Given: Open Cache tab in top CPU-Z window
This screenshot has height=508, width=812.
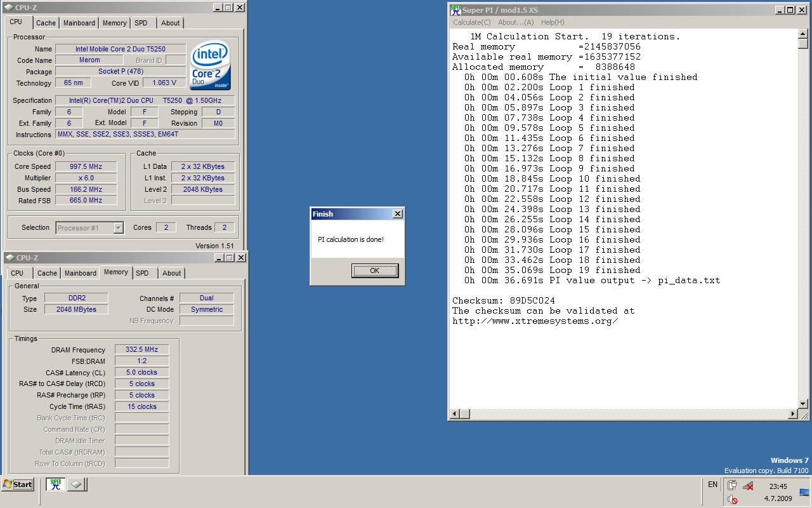Looking at the screenshot, I should pyautogui.click(x=46, y=23).
